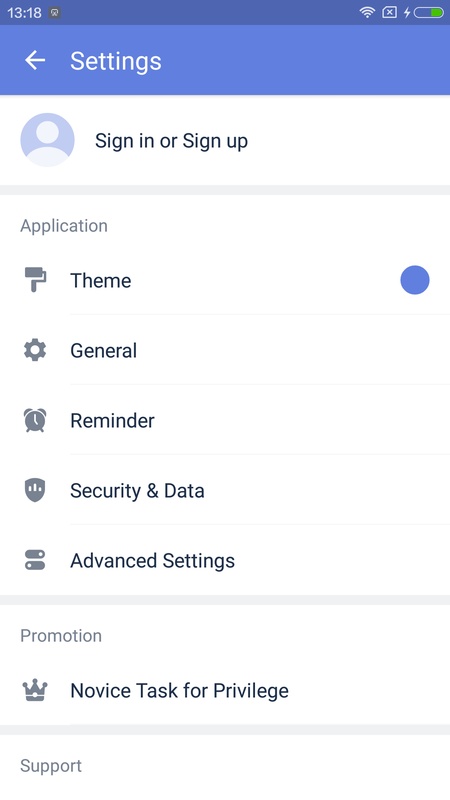Tap the Settings title text
This screenshot has width=450, height=800.
(116, 61)
